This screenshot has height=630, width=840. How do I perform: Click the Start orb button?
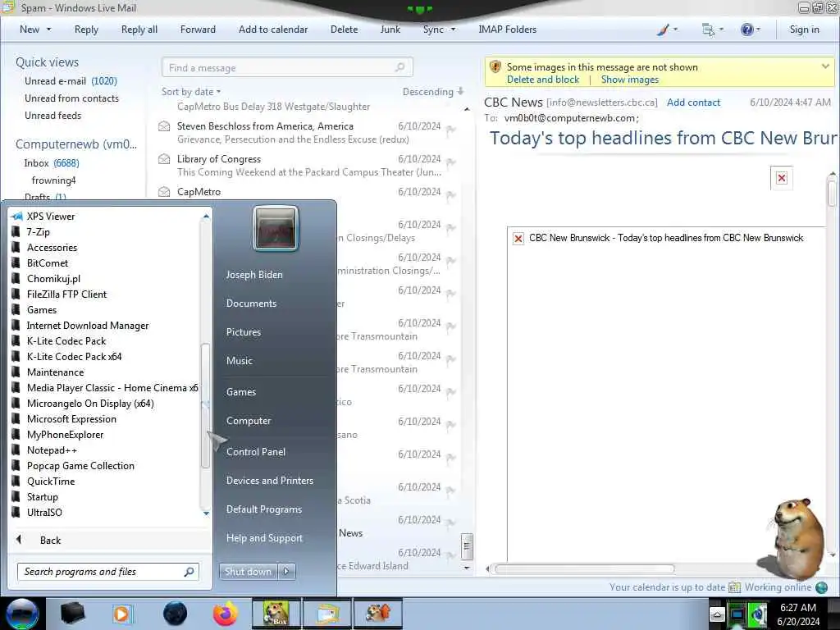[22, 614]
